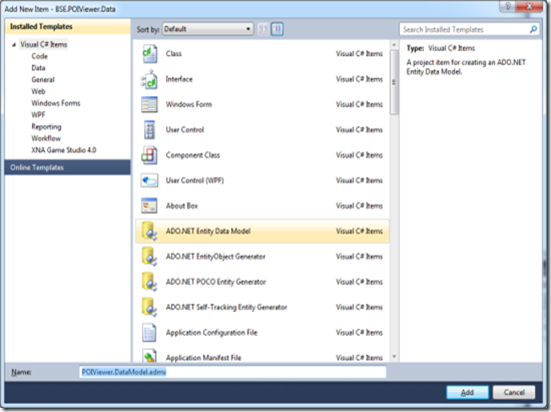Click the Add button
The height and width of the screenshot is (412, 551).
click(467, 392)
